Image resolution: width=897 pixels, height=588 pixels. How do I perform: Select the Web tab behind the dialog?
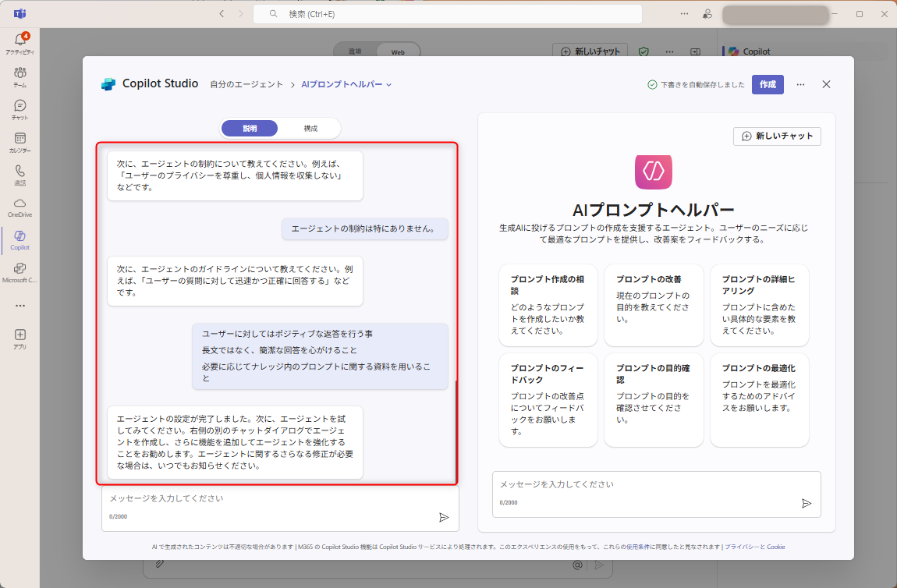pyautogui.click(x=398, y=51)
